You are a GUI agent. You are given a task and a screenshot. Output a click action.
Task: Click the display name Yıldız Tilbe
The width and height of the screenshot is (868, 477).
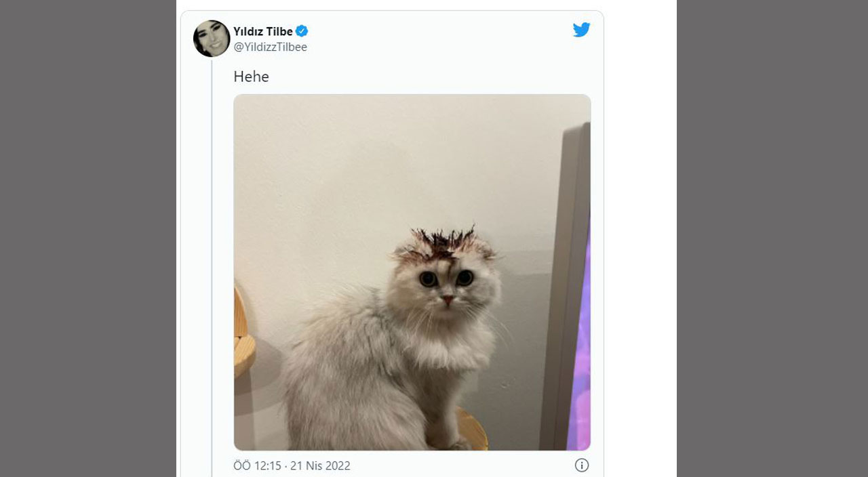[263, 31]
